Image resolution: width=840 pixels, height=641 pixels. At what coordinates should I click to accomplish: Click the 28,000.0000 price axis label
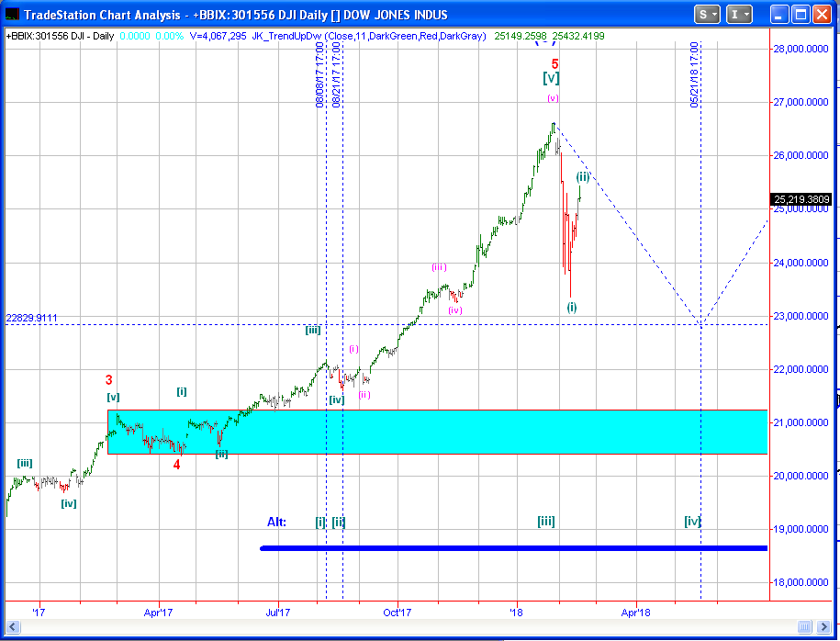801,49
